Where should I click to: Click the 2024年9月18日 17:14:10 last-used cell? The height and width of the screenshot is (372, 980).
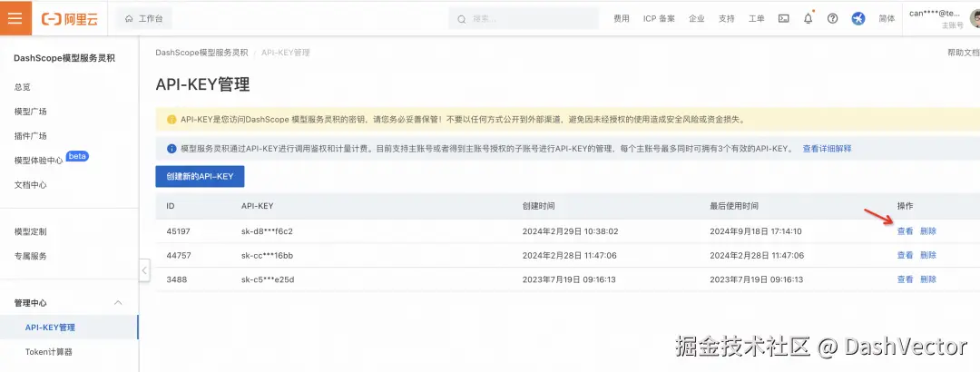[x=756, y=231]
